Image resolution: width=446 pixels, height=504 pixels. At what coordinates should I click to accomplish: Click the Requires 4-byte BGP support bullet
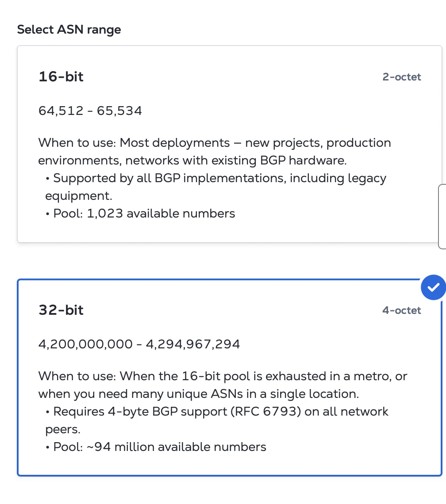[217, 420]
